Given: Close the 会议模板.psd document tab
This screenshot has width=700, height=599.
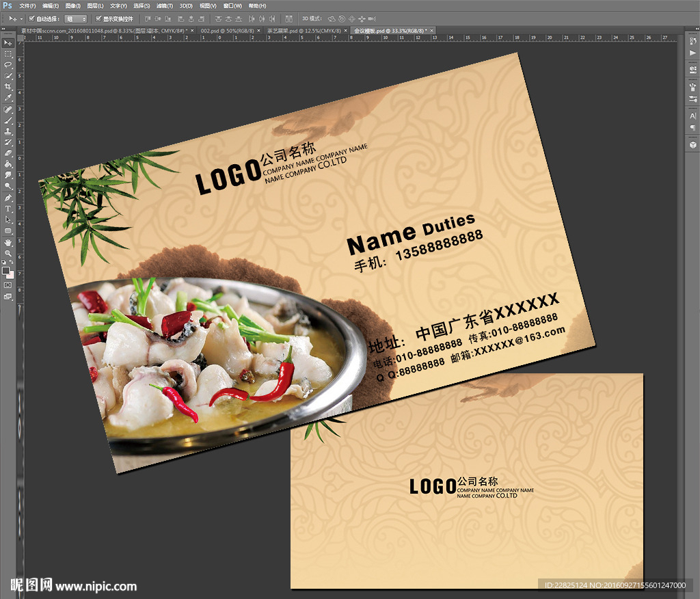Looking at the screenshot, I should click(x=432, y=31).
